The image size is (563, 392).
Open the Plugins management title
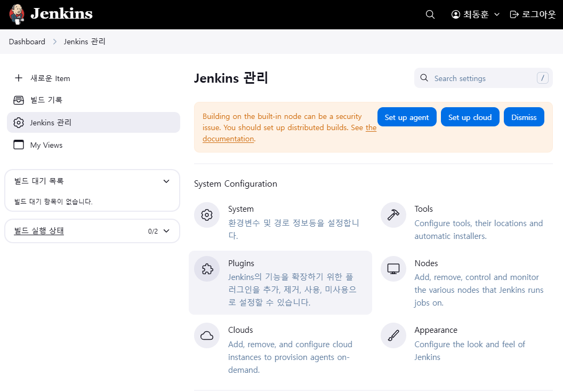click(x=242, y=263)
